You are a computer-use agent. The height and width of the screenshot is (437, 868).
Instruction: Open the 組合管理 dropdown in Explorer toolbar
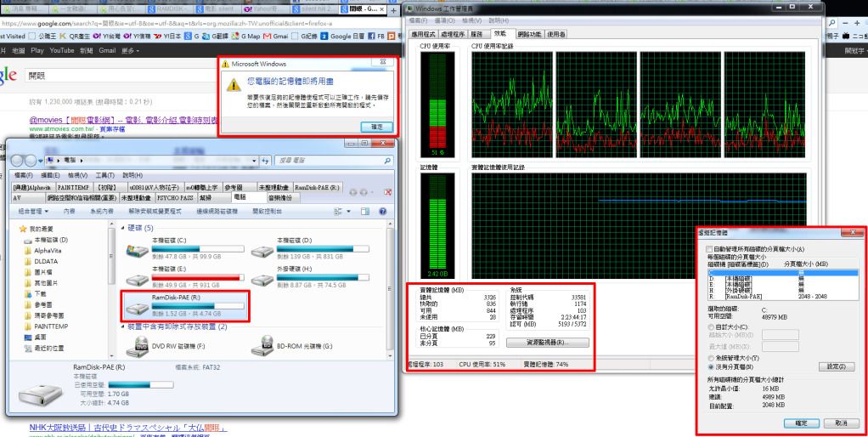pos(33,210)
